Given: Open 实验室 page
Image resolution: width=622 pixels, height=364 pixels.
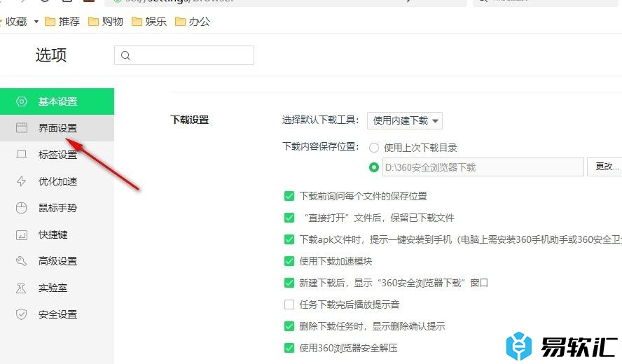Looking at the screenshot, I should [x=57, y=288].
